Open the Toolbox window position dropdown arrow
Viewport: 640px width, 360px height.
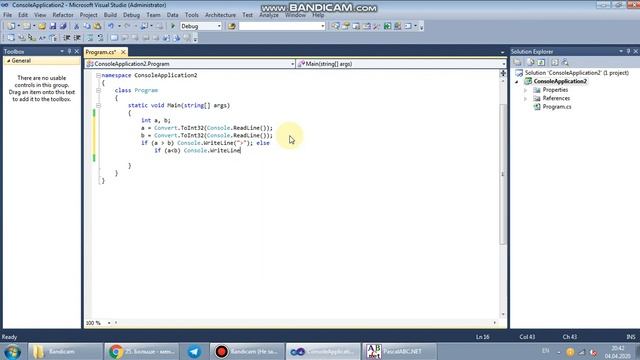click(x=62, y=51)
